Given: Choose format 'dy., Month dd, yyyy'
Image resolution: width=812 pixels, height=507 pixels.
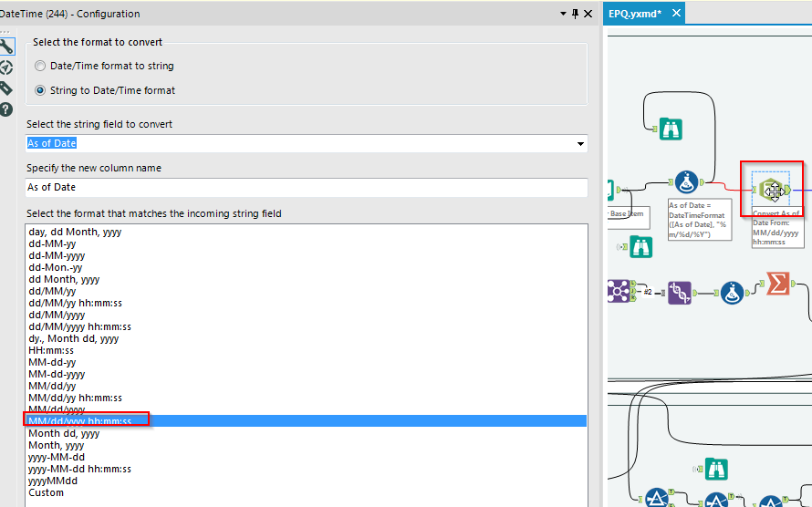Looking at the screenshot, I should pyautogui.click(x=74, y=339).
